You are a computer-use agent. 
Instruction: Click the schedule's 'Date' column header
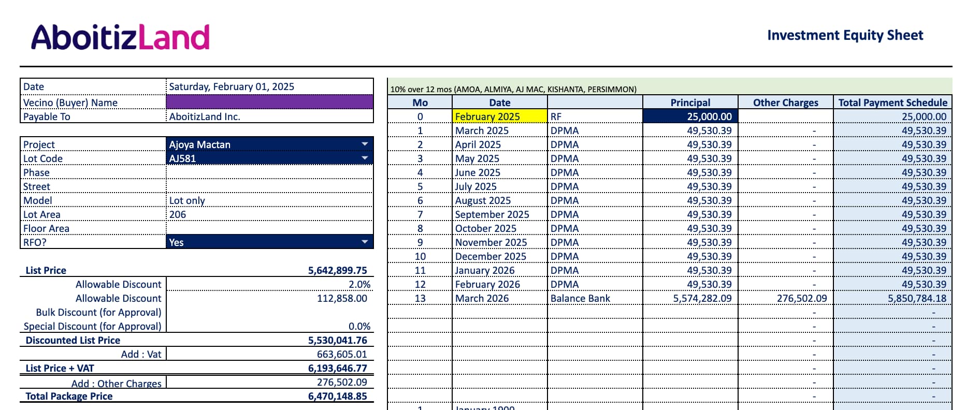click(x=499, y=102)
